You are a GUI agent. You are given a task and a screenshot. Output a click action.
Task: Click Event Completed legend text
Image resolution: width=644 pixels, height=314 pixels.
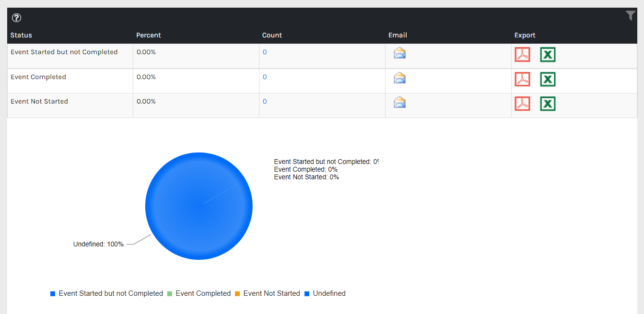[203, 293]
